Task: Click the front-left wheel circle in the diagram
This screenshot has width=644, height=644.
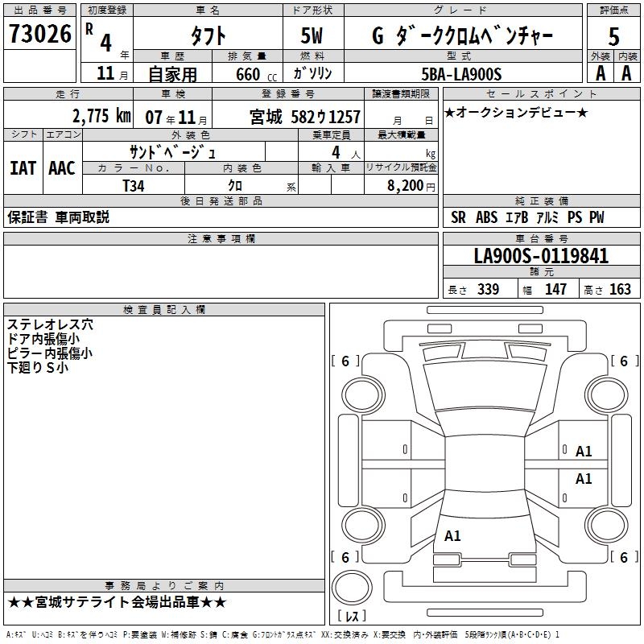Action: pos(363,395)
